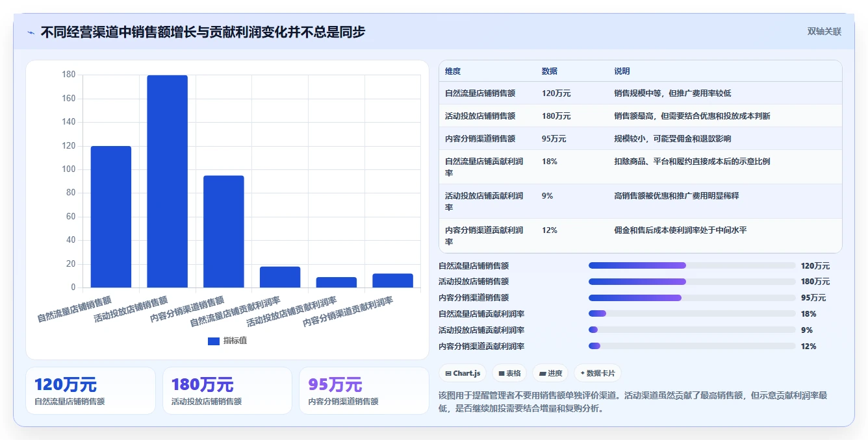Click 销售额最高 description cell
This screenshot has width=868, height=440.
coord(692,116)
